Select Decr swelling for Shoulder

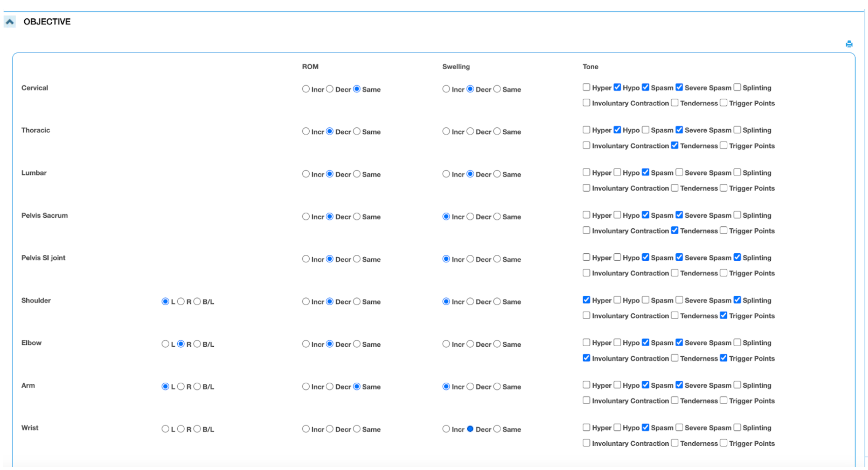pyautogui.click(x=470, y=302)
